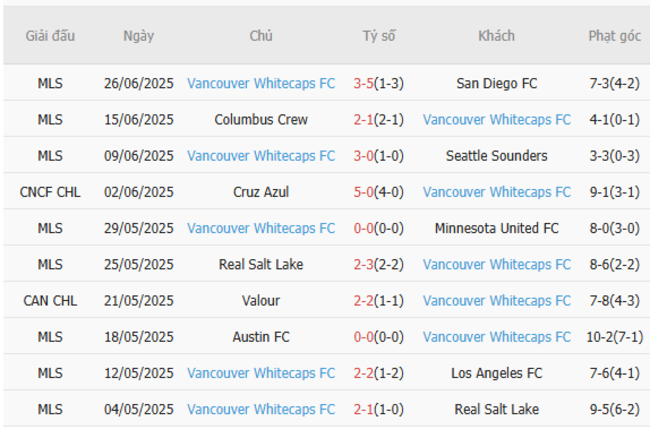650x438 pixels.
Task: Click the "Ngày" column header
Action: point(139,36)
